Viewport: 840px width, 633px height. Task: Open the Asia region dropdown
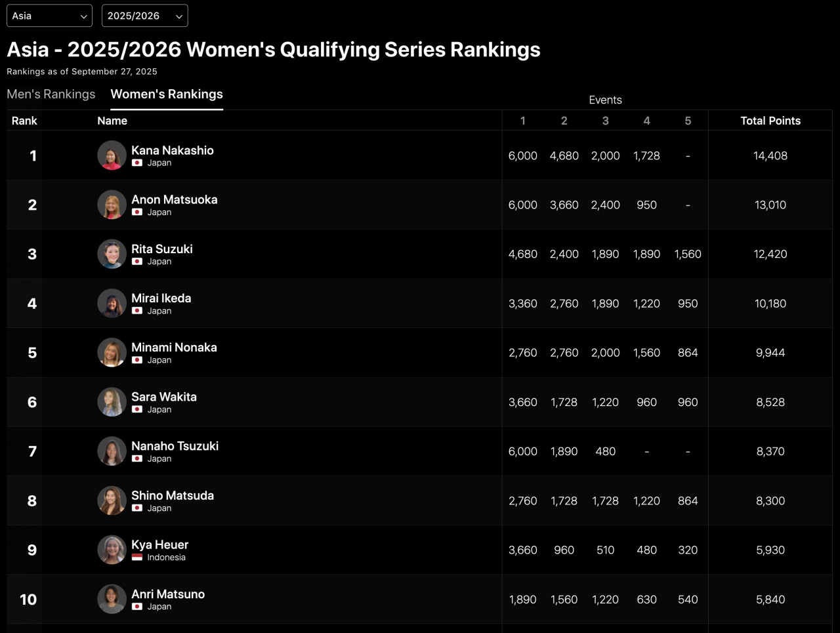pyautogui.click(x=49, y=16)
